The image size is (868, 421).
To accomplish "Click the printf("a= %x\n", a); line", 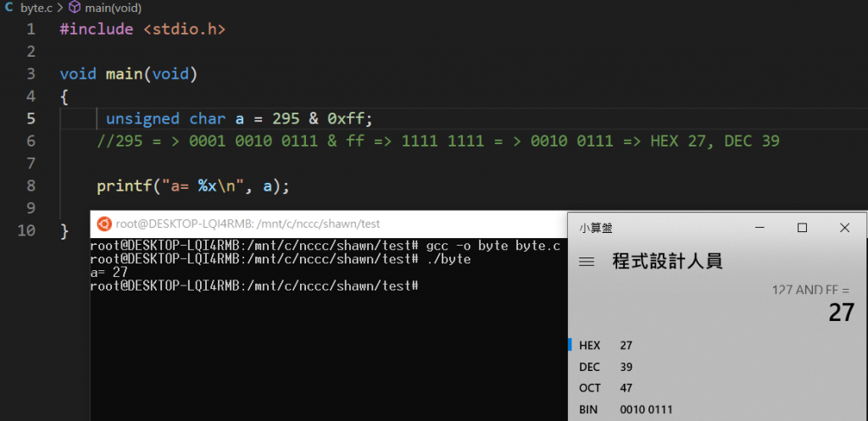I will (193, 186).
